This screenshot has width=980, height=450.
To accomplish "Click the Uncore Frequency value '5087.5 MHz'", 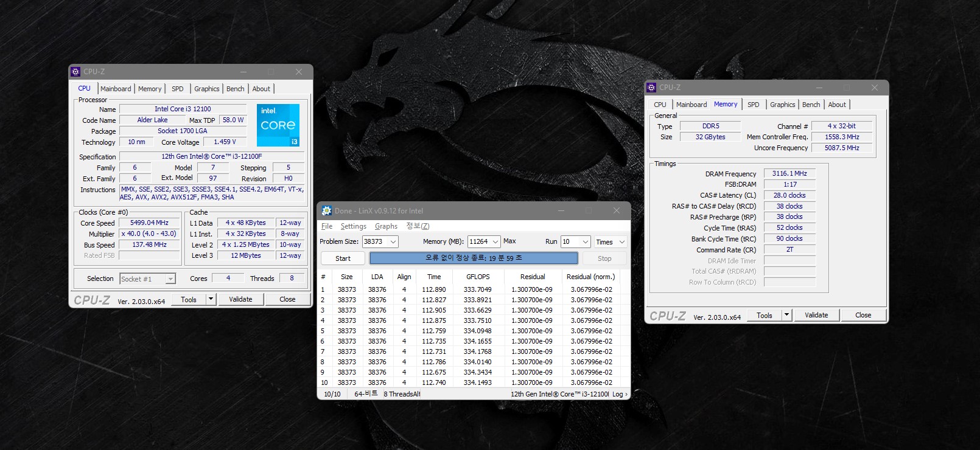I will (x=842, y=148).
